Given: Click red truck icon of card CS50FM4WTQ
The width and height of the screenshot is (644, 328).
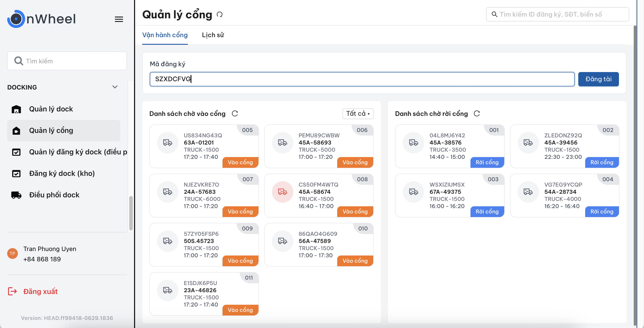Looking at the screenshot, I should click(282, 192).
